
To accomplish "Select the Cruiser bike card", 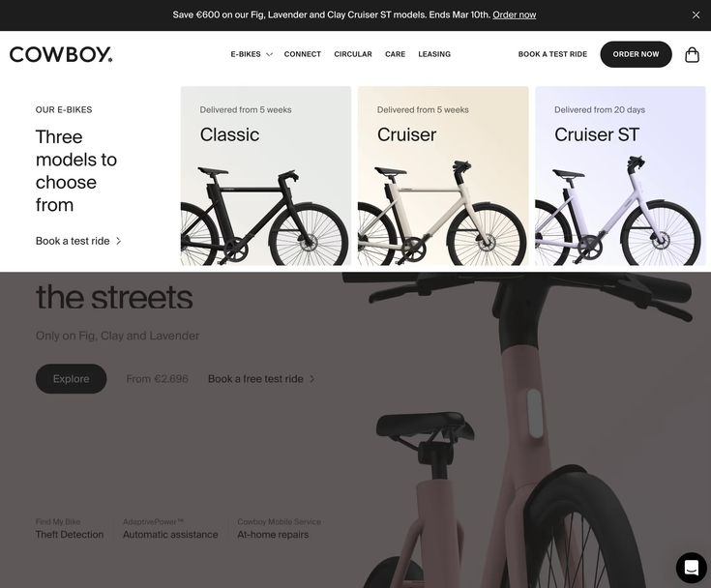I will (x=443, y=176).
